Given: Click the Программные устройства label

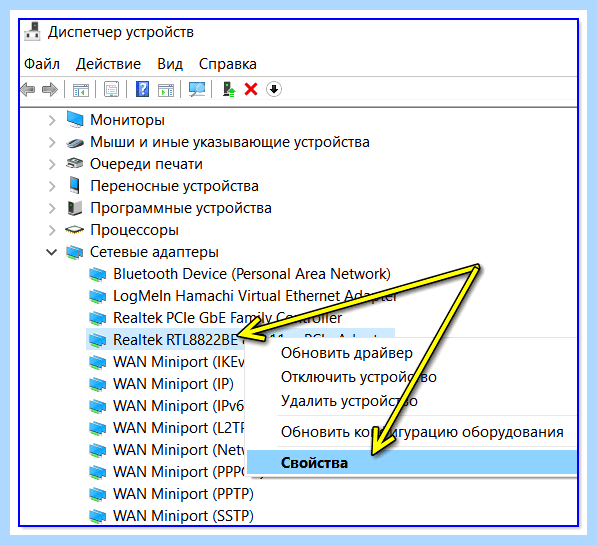Looking at the screenshot, I should tap(181, 208).
